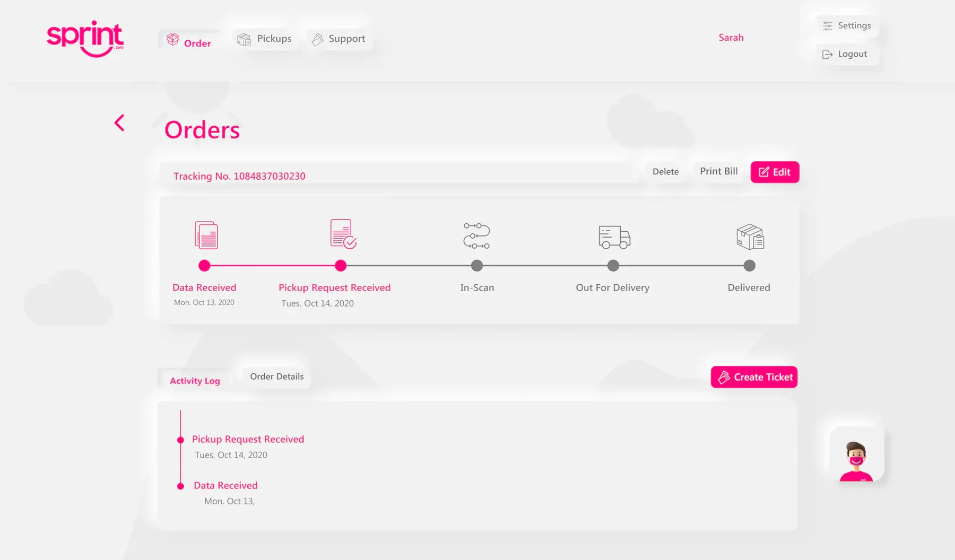
Task: Click the Out For Delivery progress dot
Action: (613, 266)
